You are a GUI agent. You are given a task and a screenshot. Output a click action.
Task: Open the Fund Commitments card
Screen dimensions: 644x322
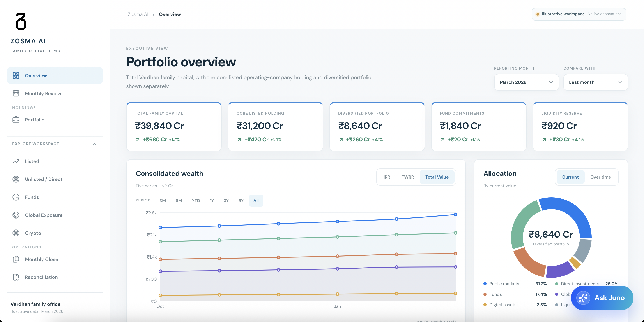click(x=479, y=127)
